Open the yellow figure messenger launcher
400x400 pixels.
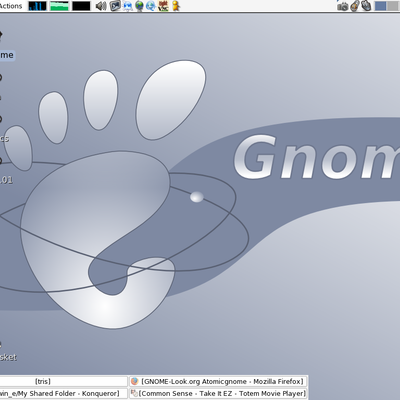[176, 6]
